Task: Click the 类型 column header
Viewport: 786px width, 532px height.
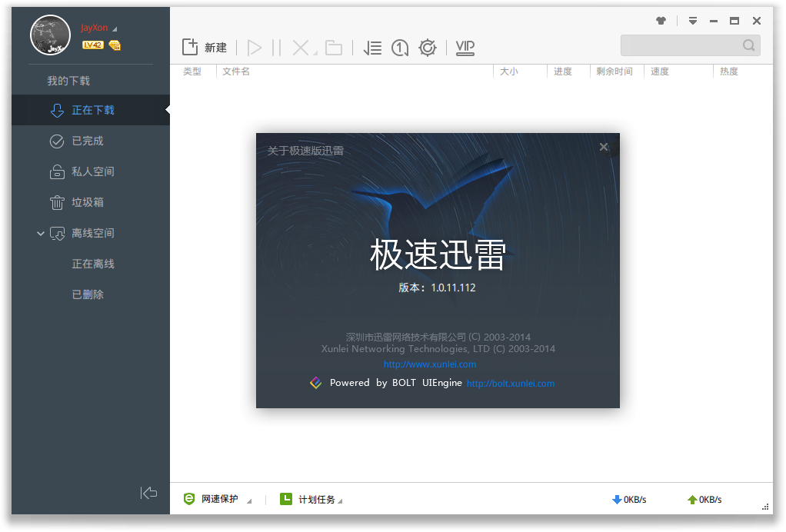Action: [x=192, y=71]
